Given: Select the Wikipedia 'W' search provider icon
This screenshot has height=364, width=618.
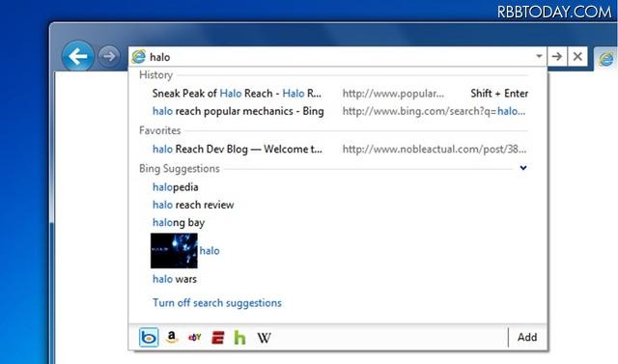Looking at the screenshot, I should [264, 338].
